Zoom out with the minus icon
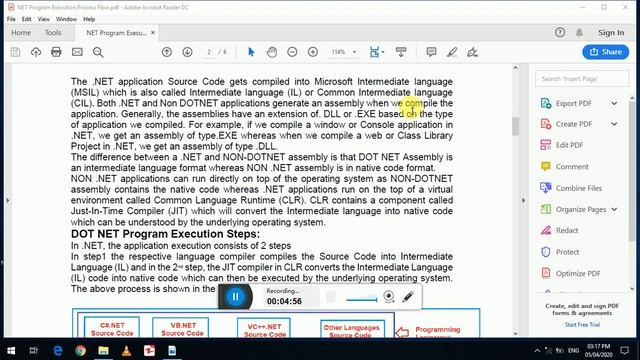Screen dimensions: 640x360 [292, 52]
